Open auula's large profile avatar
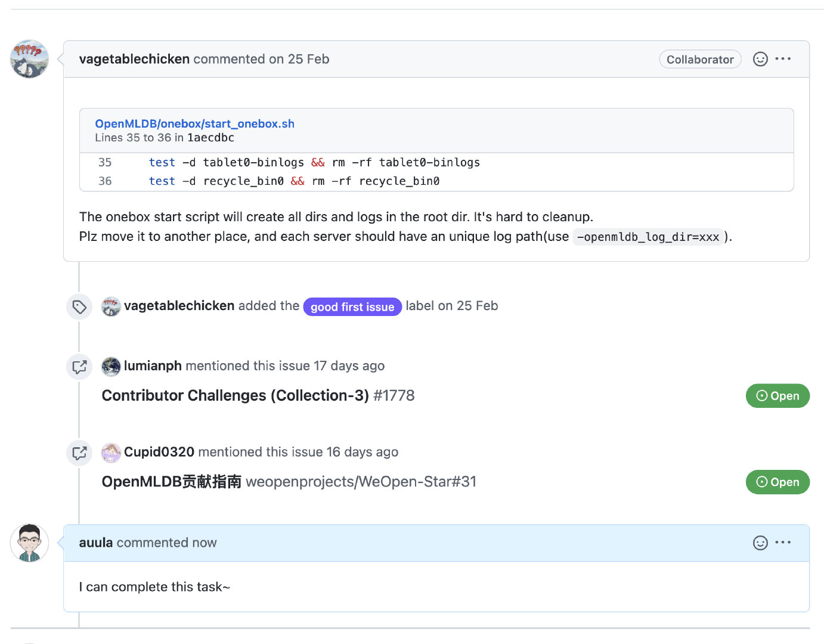 tap(29, 543)
